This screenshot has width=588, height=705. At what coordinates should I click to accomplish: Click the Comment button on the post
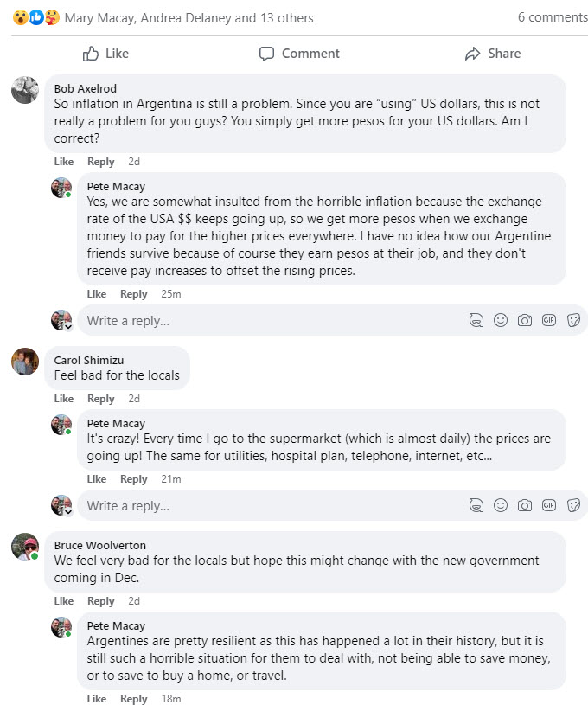pyautogui.click(x=299, y=54)
